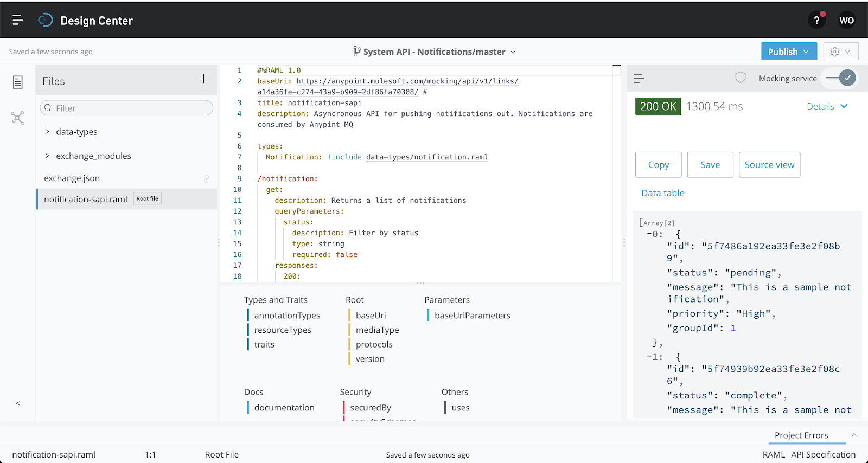
Task: Open the help question mark icon
Action: point(816,21)
